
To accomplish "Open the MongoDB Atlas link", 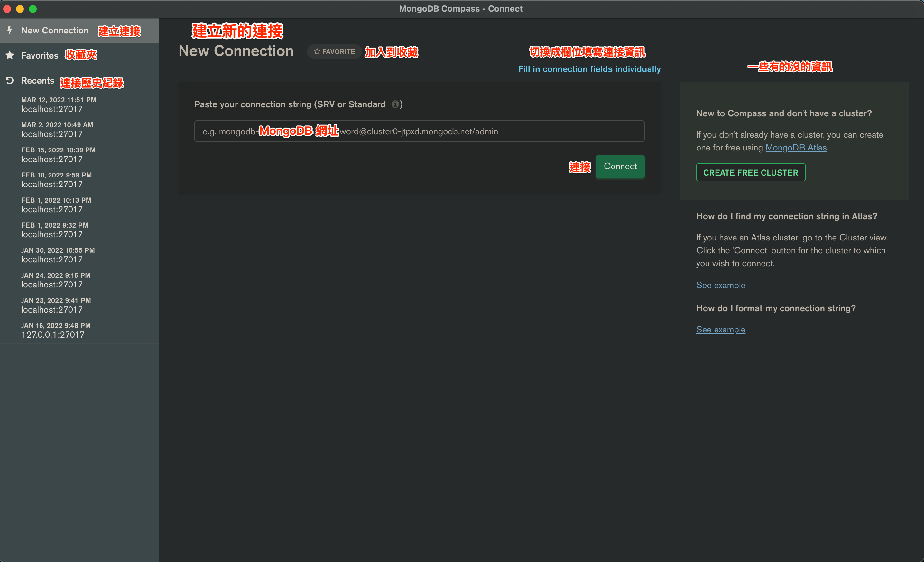I will tap(796, 148).
